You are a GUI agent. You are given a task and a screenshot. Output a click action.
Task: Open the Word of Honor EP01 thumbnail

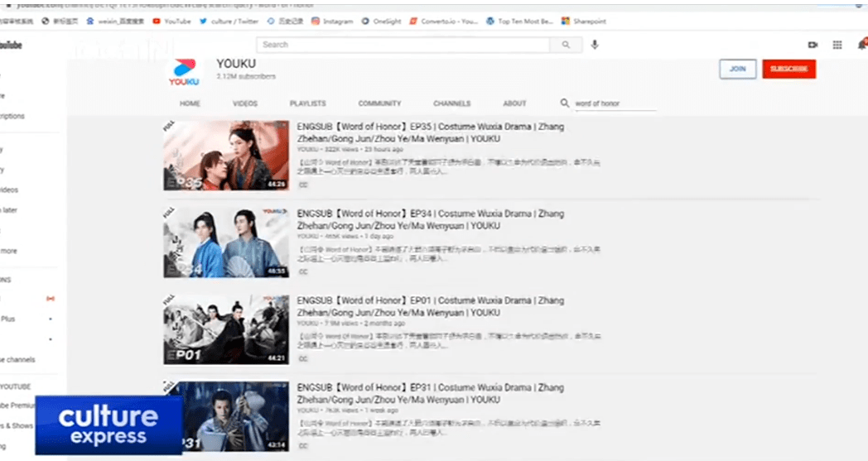pyautogui.click(x=226, y=329)
